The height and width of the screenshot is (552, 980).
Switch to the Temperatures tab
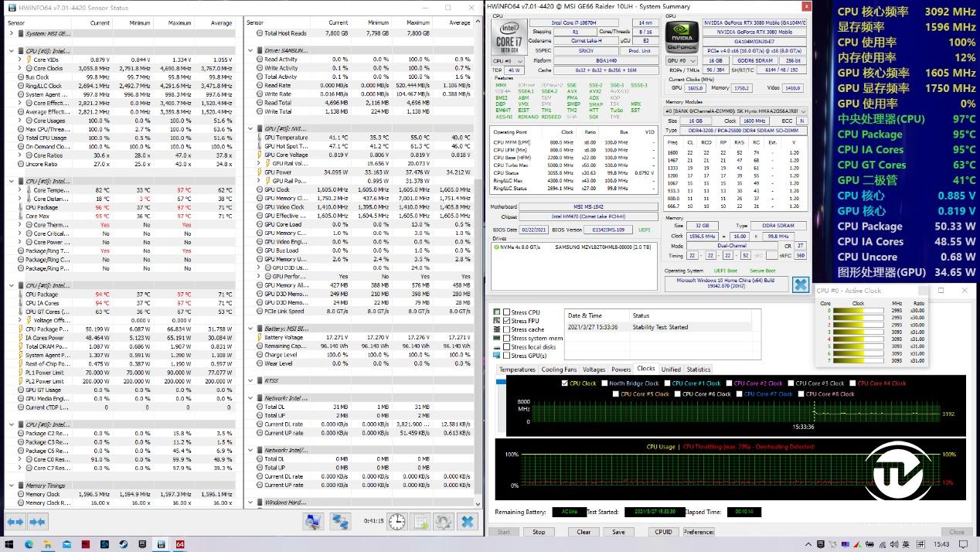point(517,370)
